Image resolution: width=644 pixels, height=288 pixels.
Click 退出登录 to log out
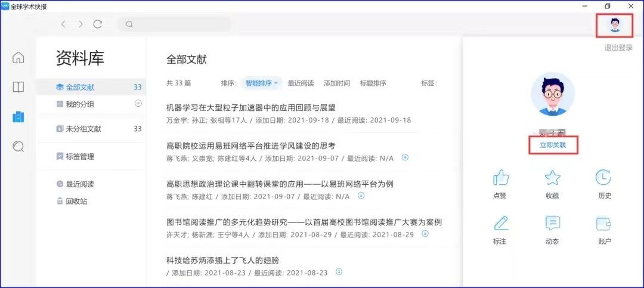(618, 48)
